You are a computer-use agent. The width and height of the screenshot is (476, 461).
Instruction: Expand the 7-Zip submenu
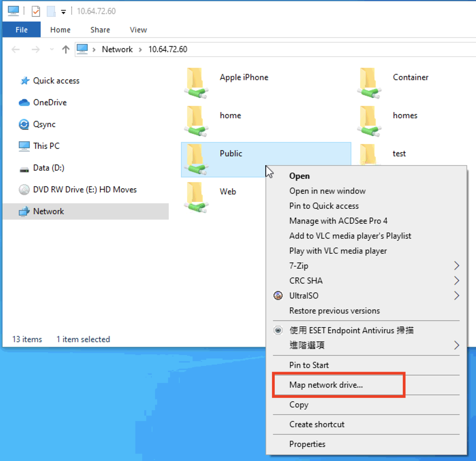point(456,266)
